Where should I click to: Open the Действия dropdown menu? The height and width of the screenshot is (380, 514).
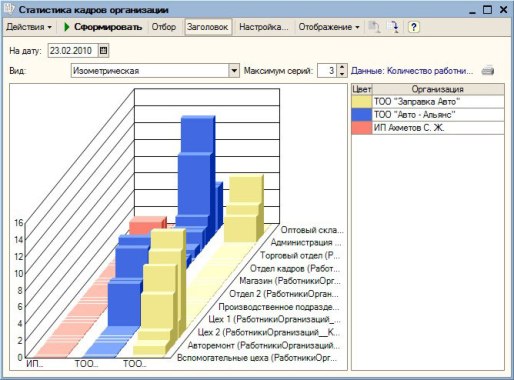tap(29, 27)
